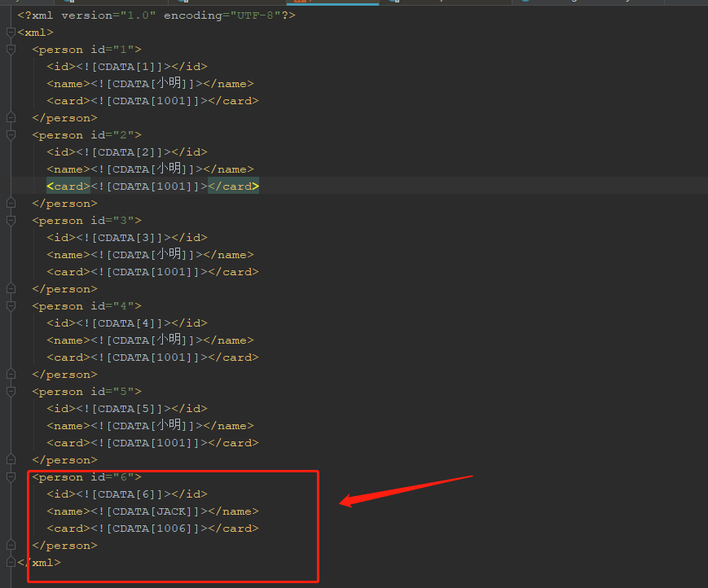
Task: Click the card 1001 line under person id="4"
Action: 152,358
